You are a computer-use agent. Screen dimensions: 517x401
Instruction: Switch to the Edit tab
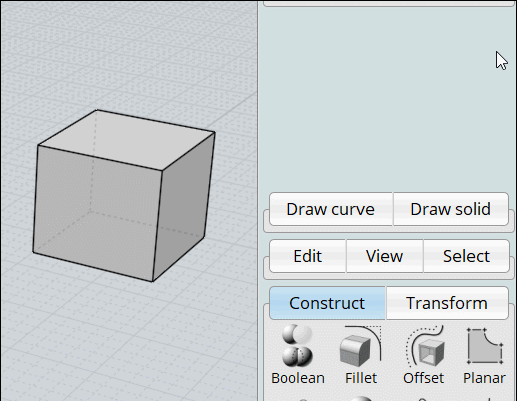tap(308, 256)
